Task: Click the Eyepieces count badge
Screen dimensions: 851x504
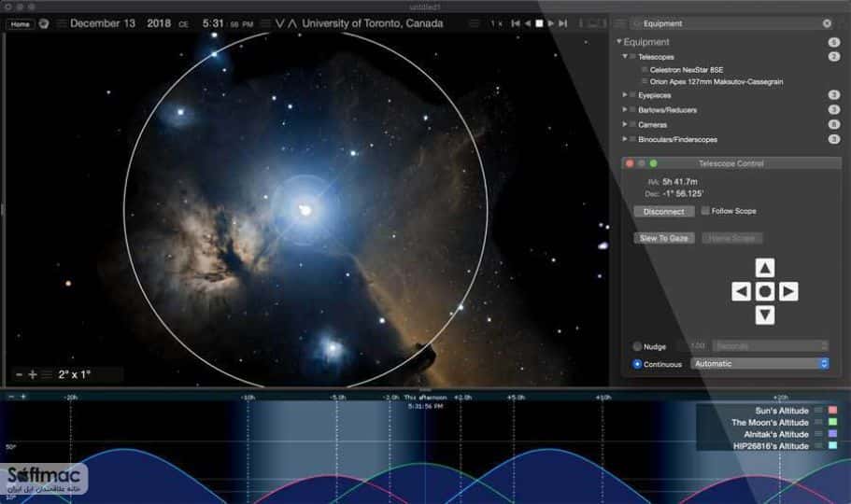Action: 834,95
